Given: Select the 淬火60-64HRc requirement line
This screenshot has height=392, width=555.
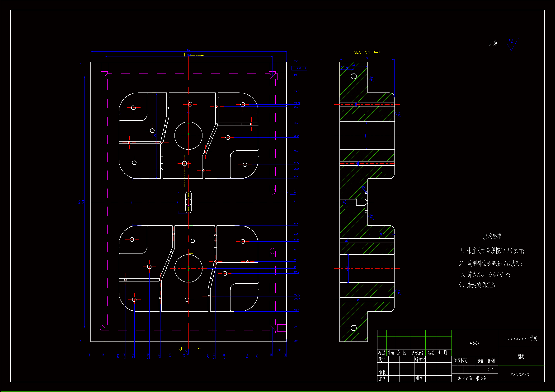Looking at the screenshot, I should tap(485, 275).
